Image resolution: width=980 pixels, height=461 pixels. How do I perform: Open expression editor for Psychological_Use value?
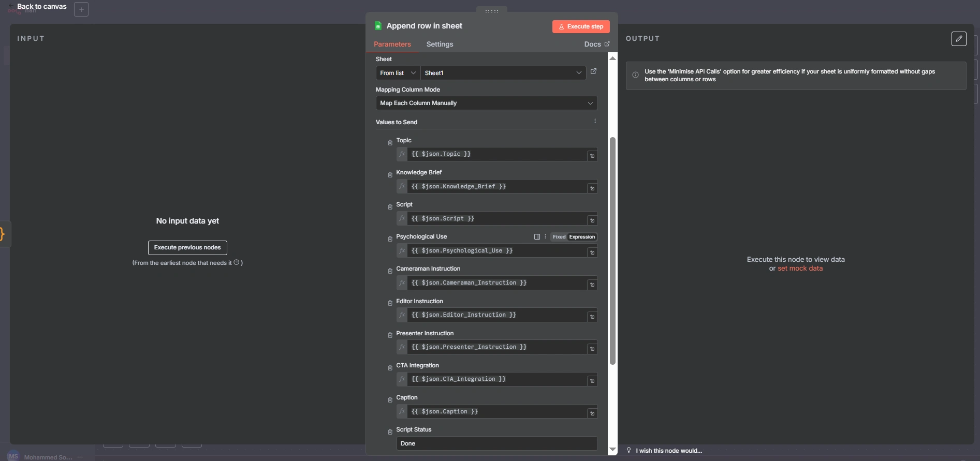[592, 252]
